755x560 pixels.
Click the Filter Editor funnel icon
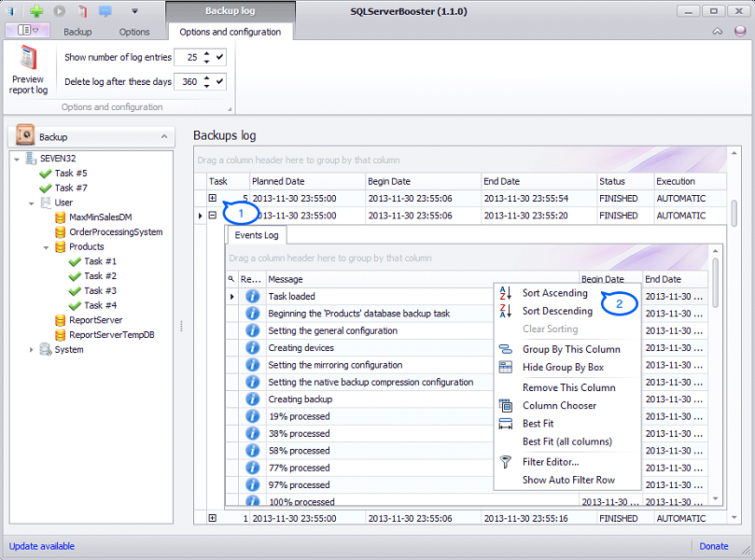pos(506,461)
